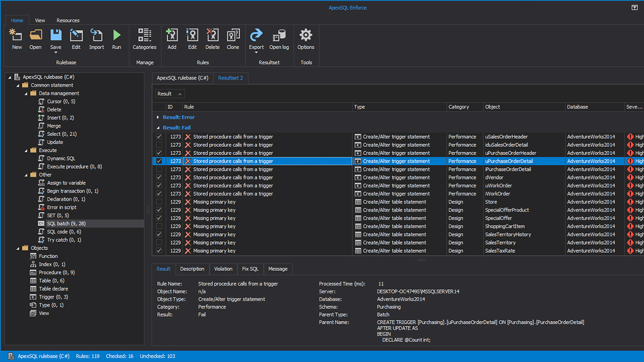The image size is (644, 362).
Task: Switch to the View ribbon tab
Action: pos(39,20)
